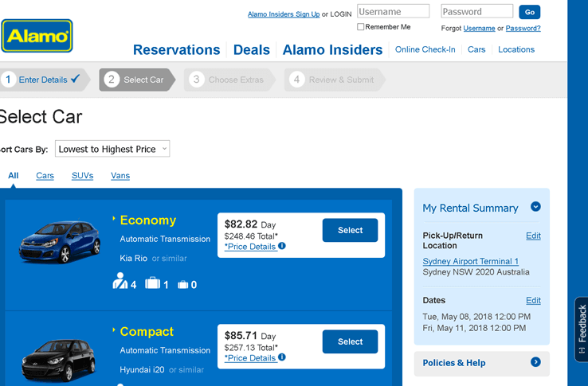Switch to the SUVs tab

(82, 175)
